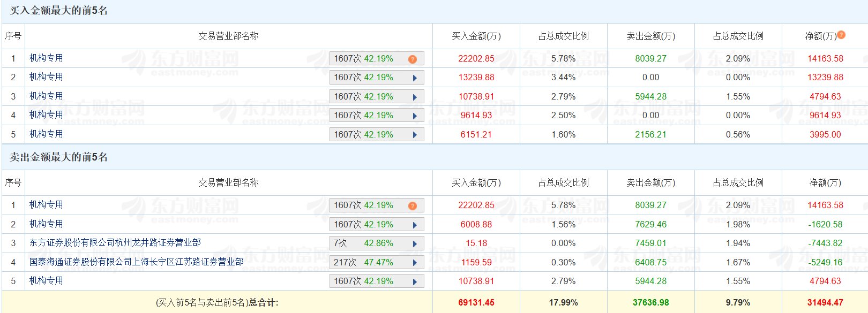The width and height of the screenshot is (868, 313).
Task: Click arrow icon in buy table row 2
Action: click(415, 78)
